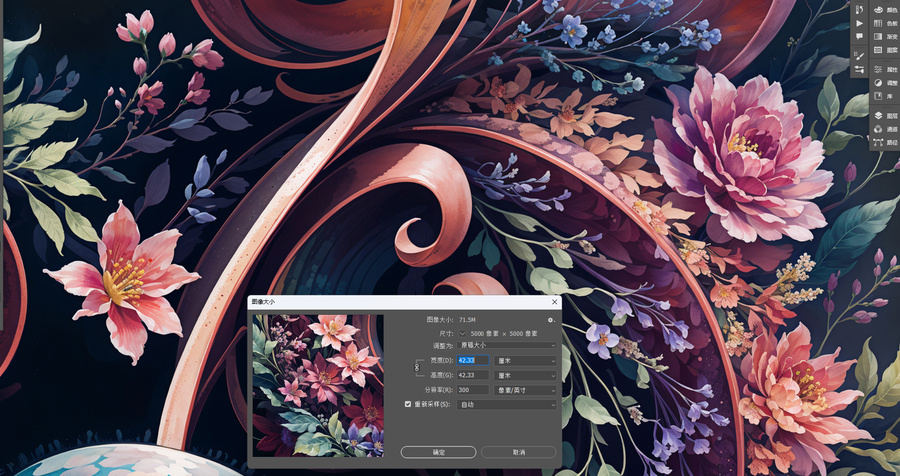
Task: Click the 高度(G) value field
Action: coord(473,375)
